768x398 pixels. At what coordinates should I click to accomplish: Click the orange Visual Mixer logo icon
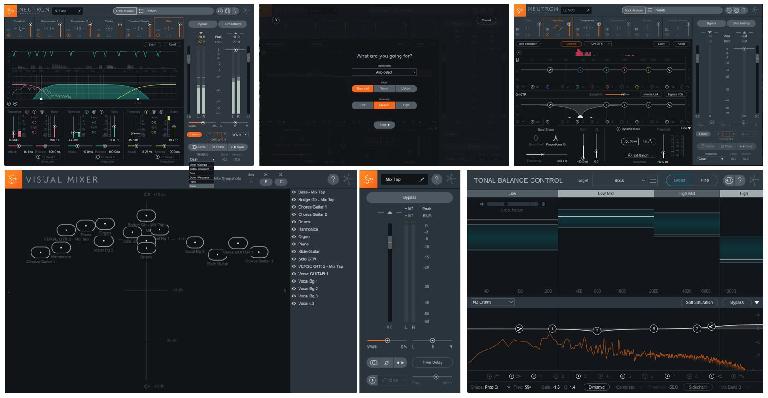pos(14,180)
